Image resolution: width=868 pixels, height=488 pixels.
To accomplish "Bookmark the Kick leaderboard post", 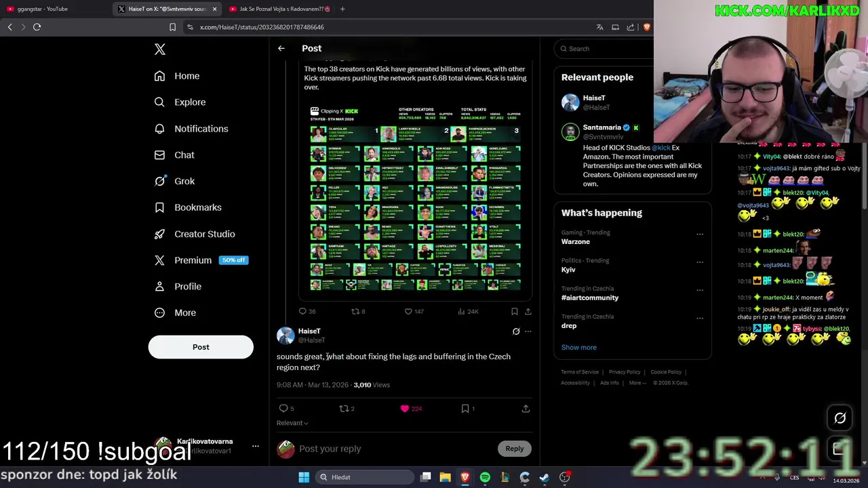I will tap(515, 312).
